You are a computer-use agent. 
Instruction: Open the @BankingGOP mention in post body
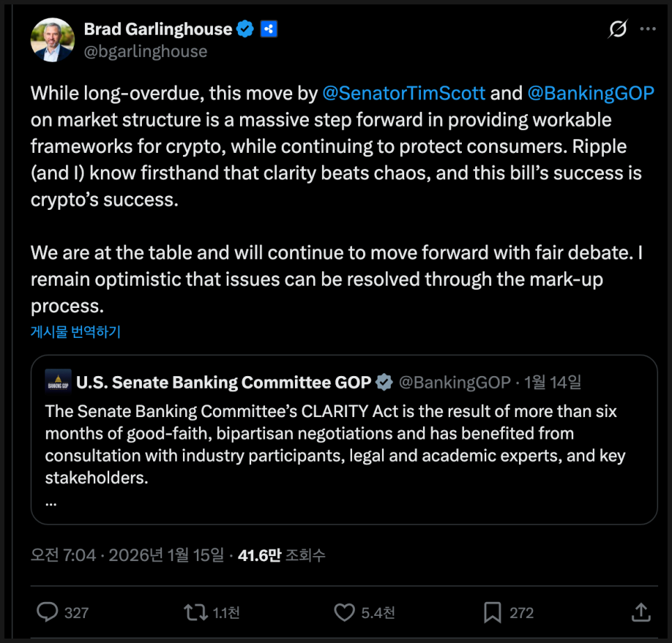591,93
